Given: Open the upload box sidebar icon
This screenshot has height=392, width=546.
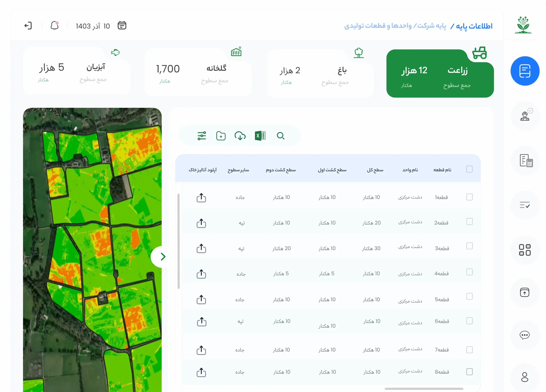Looking at the screenshot, I should 525,293.
